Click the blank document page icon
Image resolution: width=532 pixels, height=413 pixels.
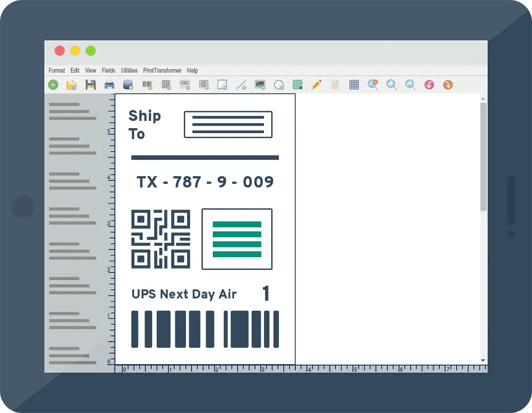tap(335, 85)
